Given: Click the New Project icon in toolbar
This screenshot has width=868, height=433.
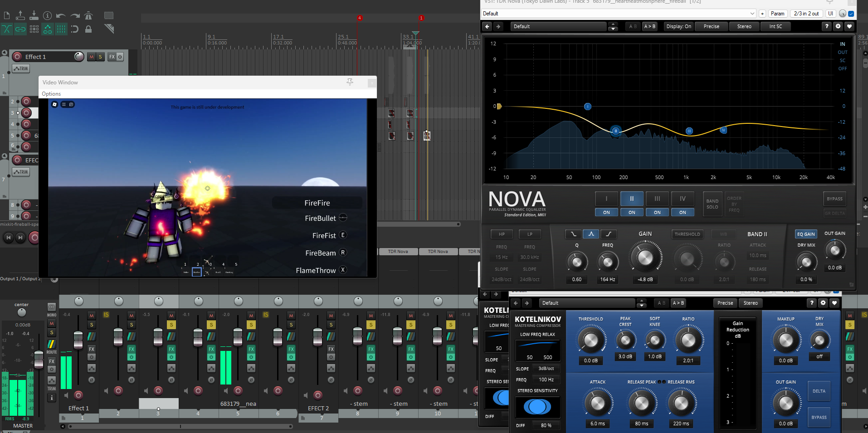Looking at the screenshot, I should click(x=7, y=16).
